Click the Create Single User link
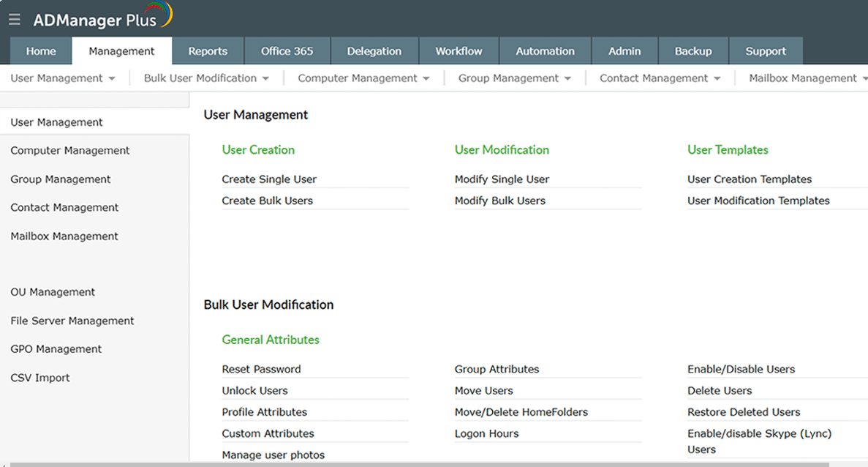Screen dimensions: 868x467 click(x=269, y=179)
